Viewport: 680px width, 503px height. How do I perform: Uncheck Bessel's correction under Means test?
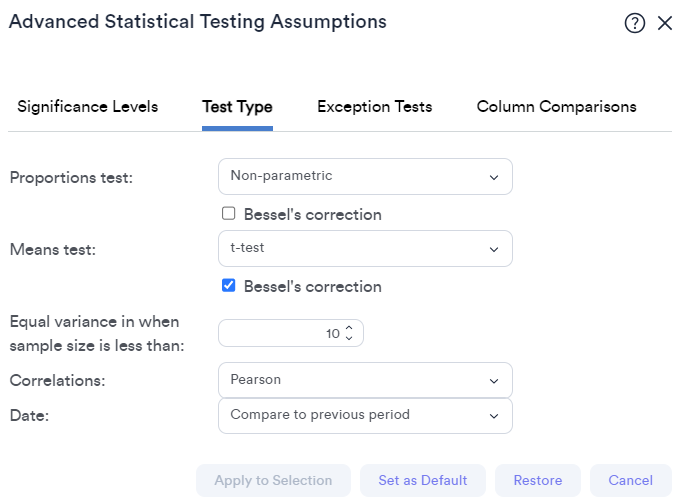click(229, 285)
